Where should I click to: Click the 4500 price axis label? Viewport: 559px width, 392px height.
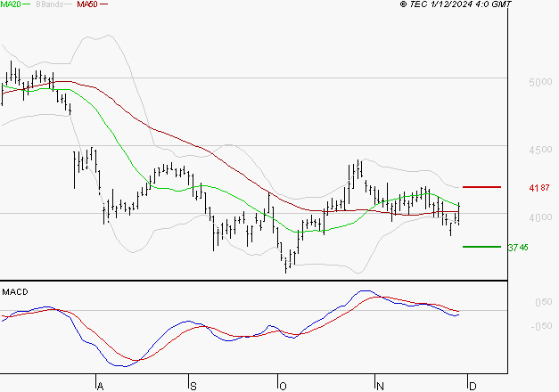(540, 150)
